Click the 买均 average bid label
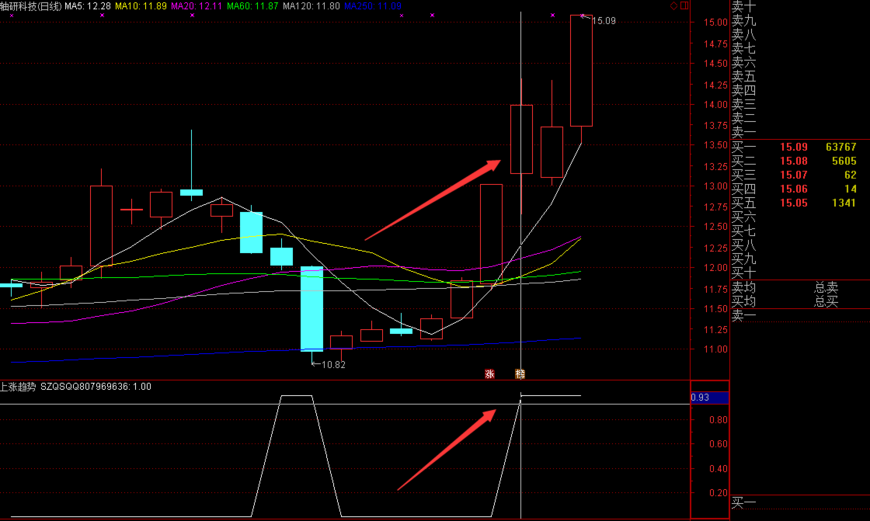Viewport: 870px width, 521px height. [x=743, y=302]
